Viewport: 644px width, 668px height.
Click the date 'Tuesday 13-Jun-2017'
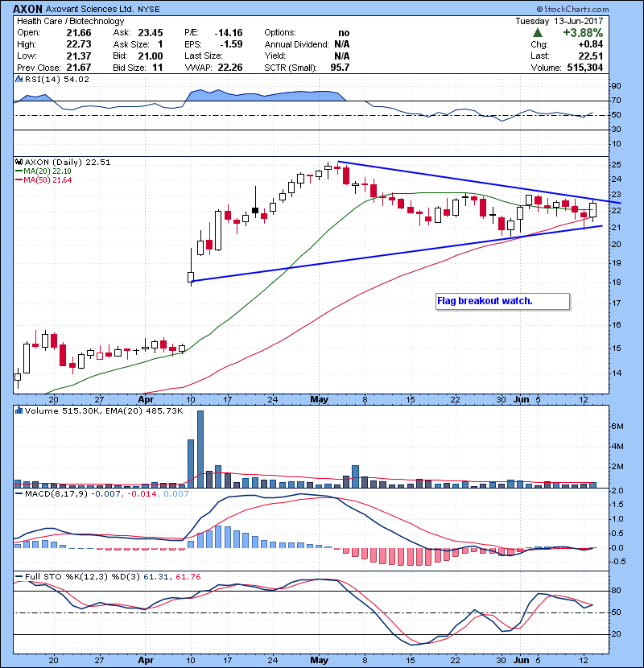point(559,21)
